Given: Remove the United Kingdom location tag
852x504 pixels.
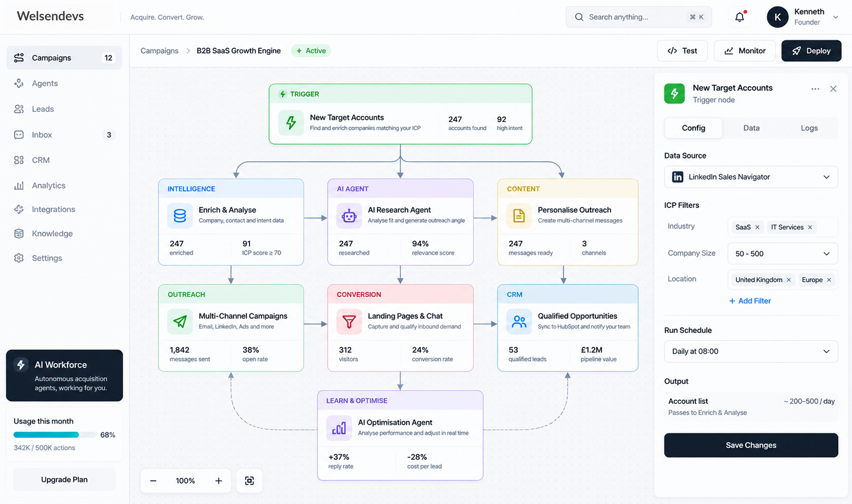Looking at the screenshot, I should 788,280.
